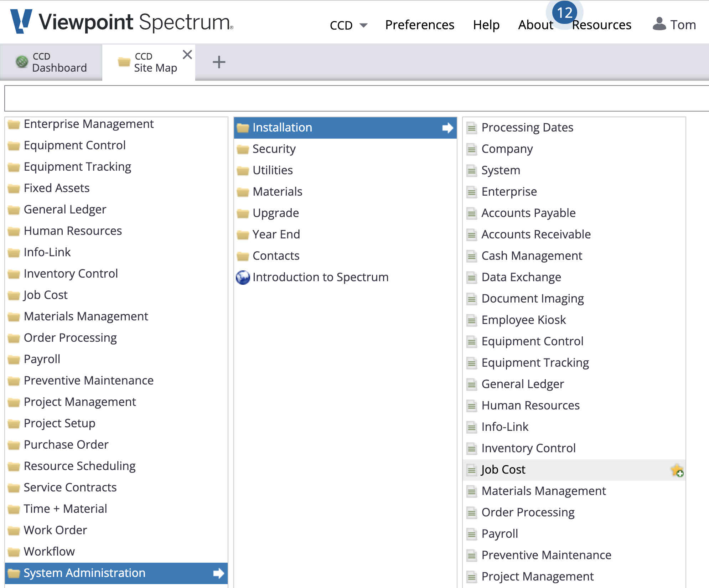The height and width of the screenshot is (588, 709).
Task: Close the CCD Site Map tab
Action: click(x=187, y=55)
